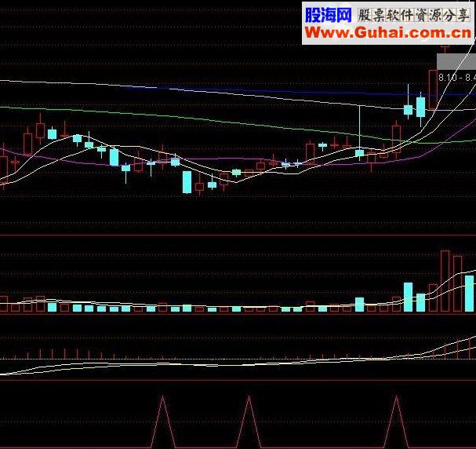
Task: Select the large cyan candlestick at the chart's lowest price
Action: (x=187, y=182)
